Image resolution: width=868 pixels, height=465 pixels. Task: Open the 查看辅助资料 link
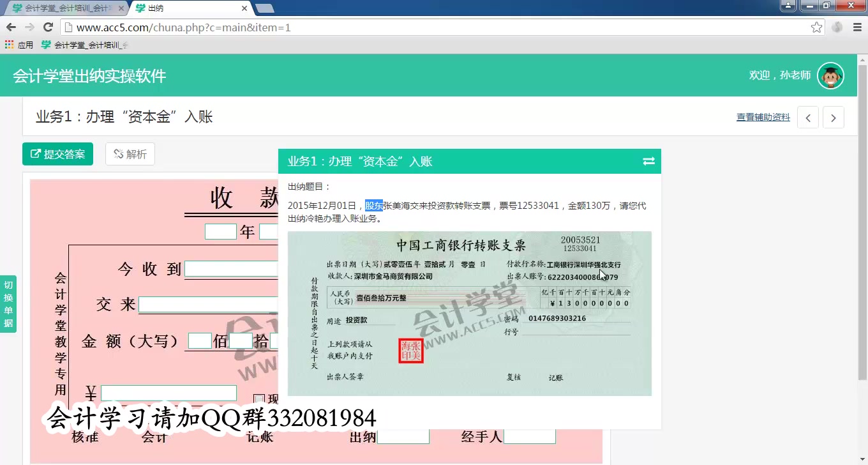(762, 117)
